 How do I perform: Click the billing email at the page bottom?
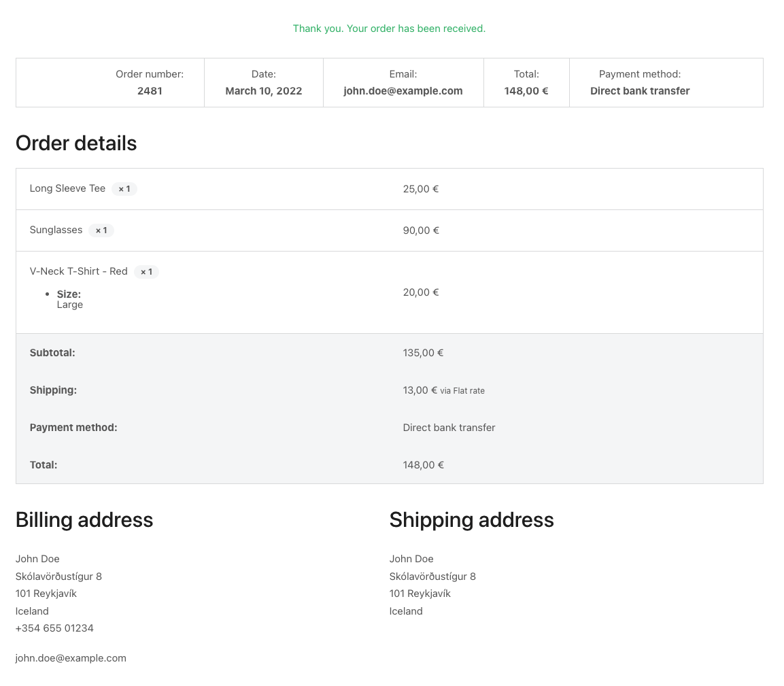[71, 658]
